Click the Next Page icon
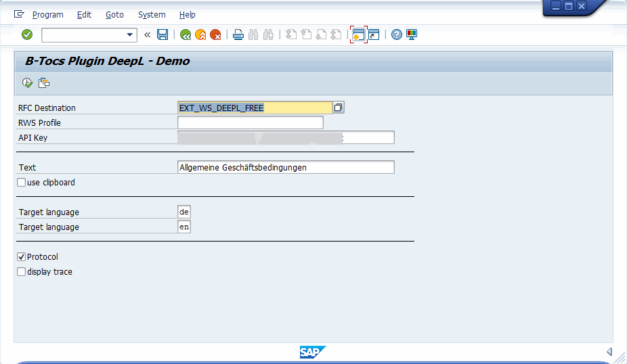 321,35
